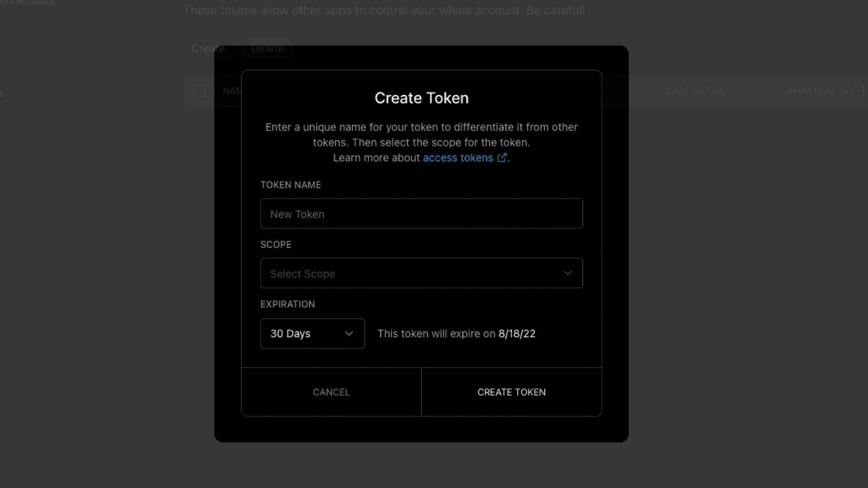868x488 pixels.
Task: Click the Delete button above the table
Action: [267, 48]
